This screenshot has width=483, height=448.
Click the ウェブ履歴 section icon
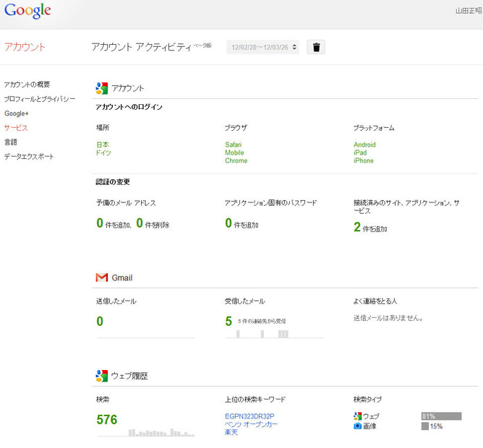point(102,376)
